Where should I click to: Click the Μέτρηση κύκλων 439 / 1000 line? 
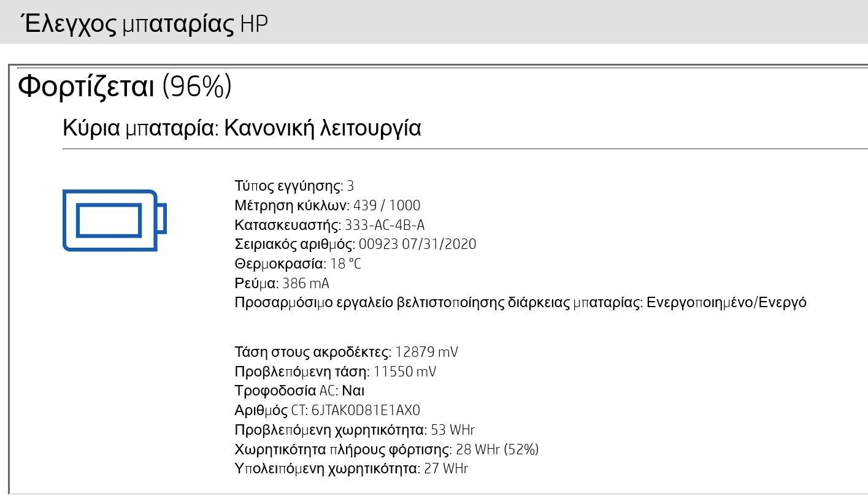(x=328, y=205)
